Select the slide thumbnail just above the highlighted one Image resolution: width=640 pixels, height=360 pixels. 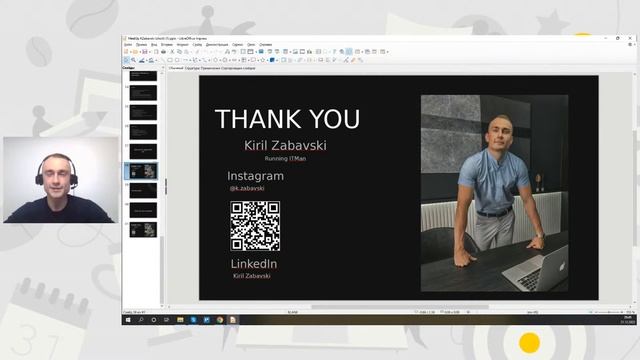143,151
